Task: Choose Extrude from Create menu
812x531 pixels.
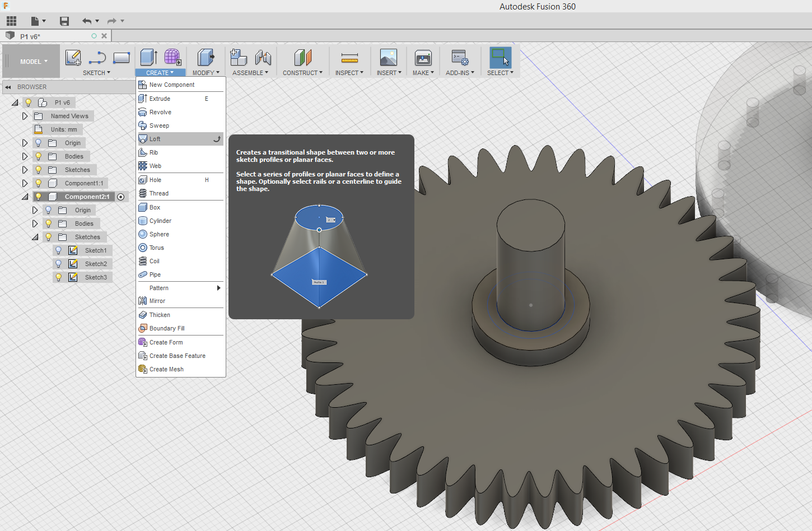Action: point(180,99)
